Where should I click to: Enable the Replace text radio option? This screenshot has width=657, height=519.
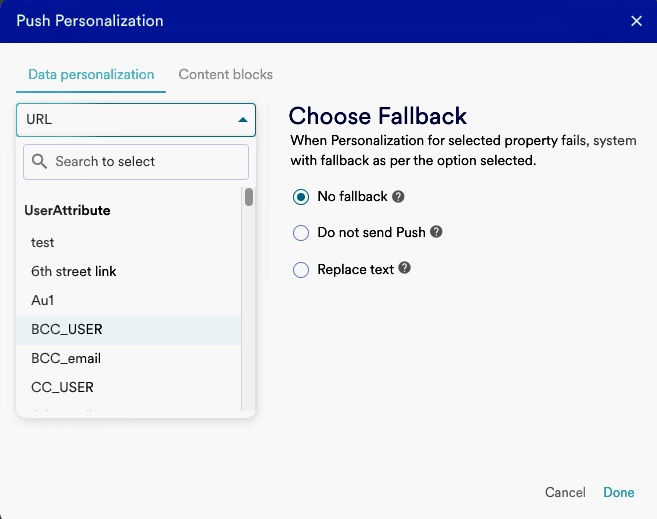(x=301, y=269)
